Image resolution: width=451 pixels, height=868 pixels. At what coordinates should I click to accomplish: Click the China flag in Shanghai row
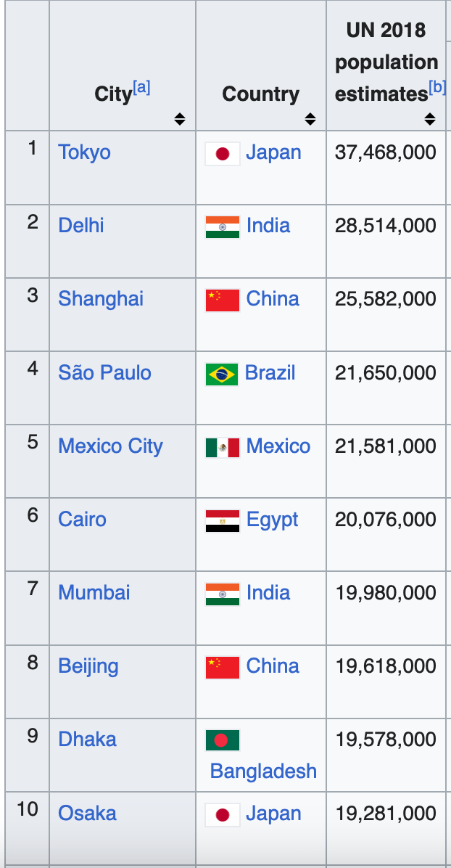223,300
